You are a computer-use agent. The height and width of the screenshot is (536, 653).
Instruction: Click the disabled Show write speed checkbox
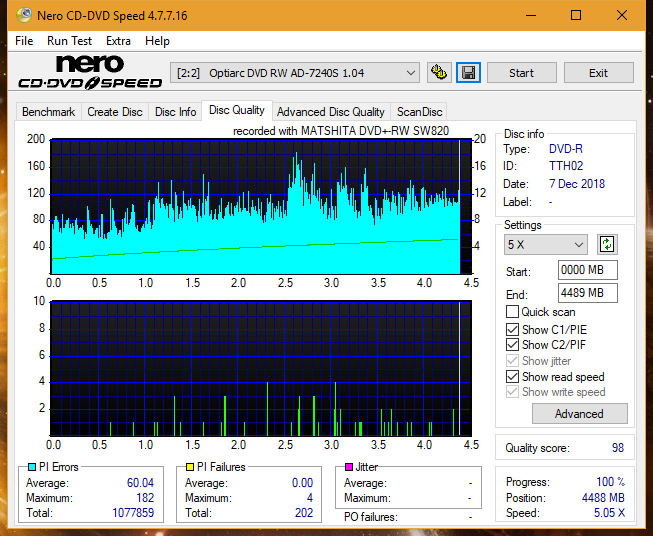512,392
